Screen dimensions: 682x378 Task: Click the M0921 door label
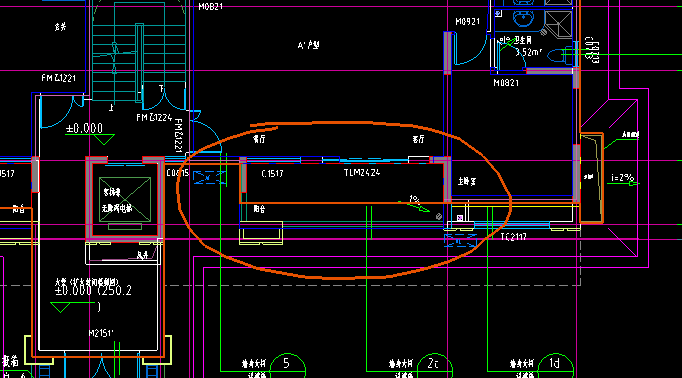click(x=467, y=22)
